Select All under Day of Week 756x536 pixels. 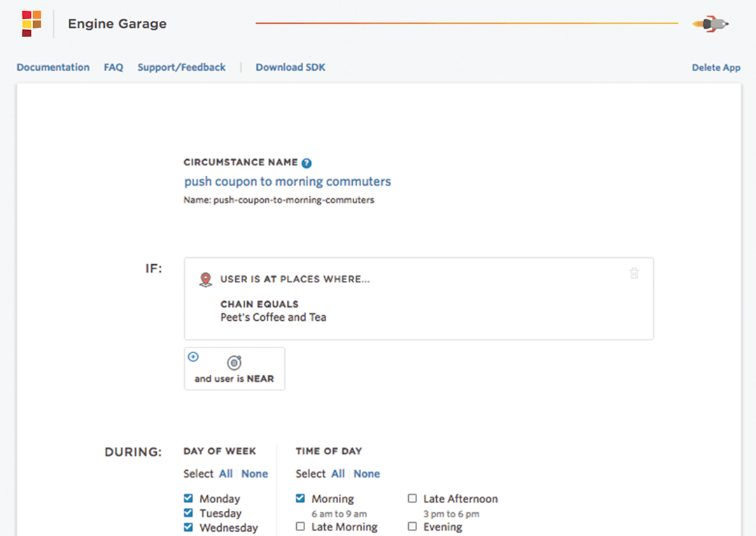[225, 474]
